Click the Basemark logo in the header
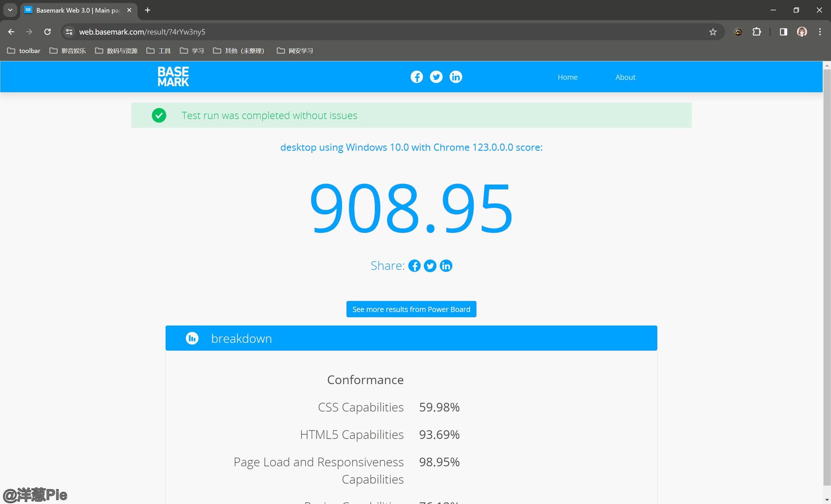This screenshot has height=504, width=831. (173, 77)
